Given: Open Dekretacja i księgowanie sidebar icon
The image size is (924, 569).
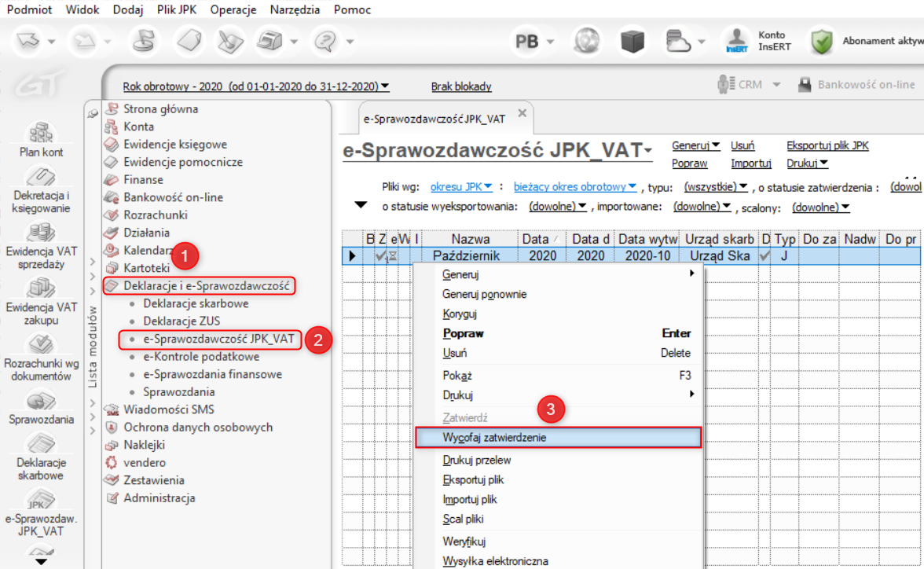Looking at the screenshot, I should coord(41,176).
